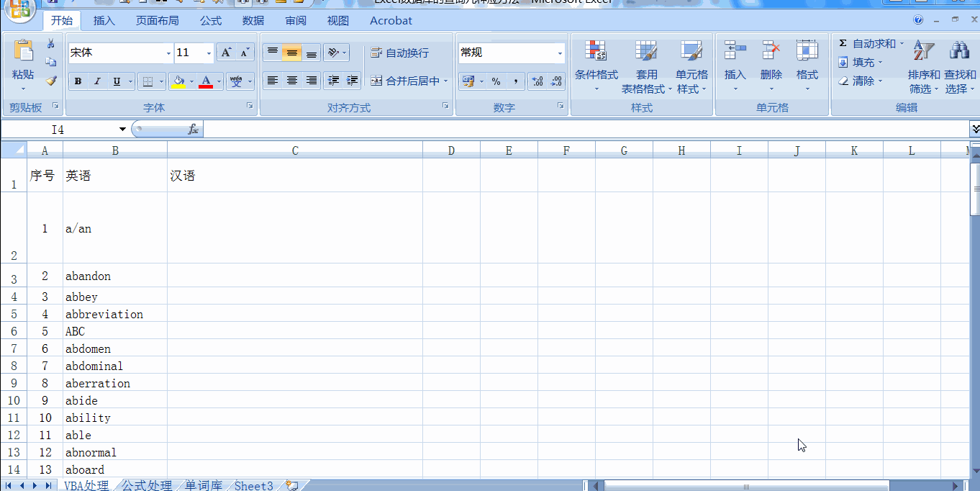Image resolution: width=980 pixels, height=491 pixels.
Task: Click the Insert cells (插入) icon
Action: [x=735, y=51]
